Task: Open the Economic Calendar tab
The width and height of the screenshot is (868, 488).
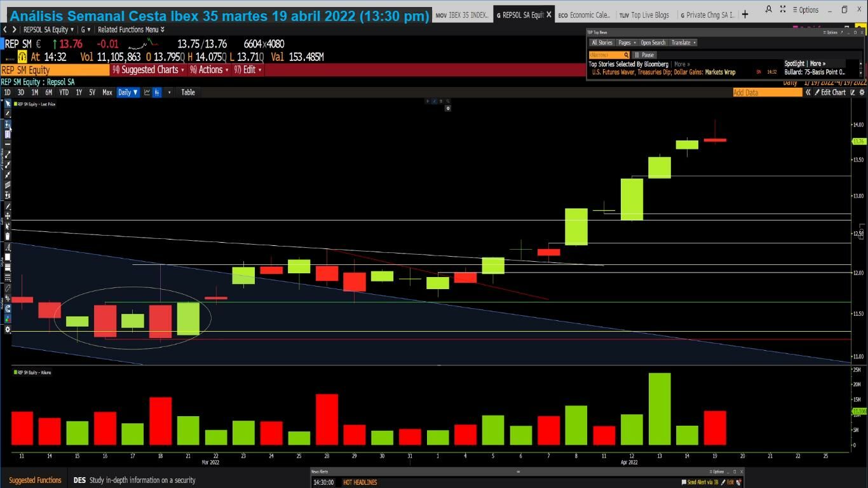Action: click(x=584, y=15)
